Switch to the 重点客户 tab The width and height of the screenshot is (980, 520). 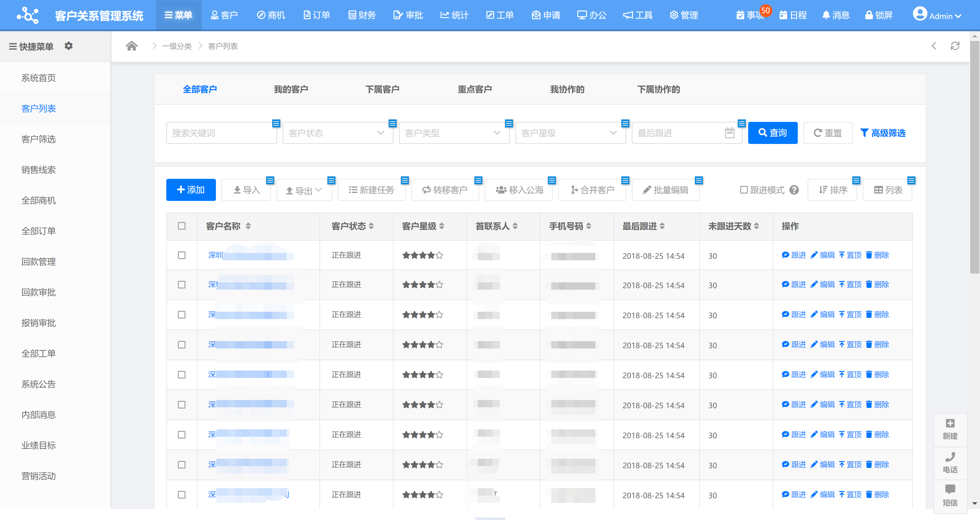pos(474,89)
